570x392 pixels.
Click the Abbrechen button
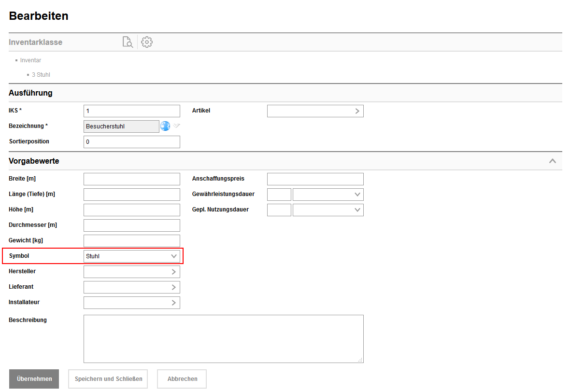pos(182,379)
